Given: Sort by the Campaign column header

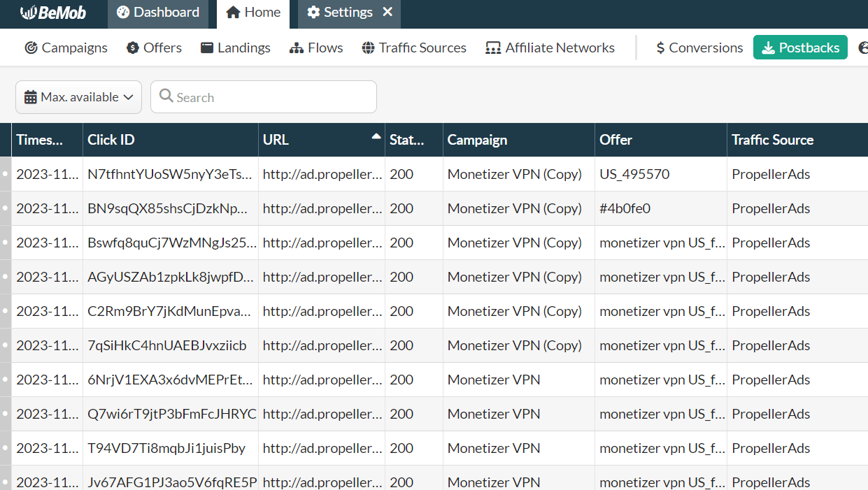Looking at the screenshot, I should 519,140.
